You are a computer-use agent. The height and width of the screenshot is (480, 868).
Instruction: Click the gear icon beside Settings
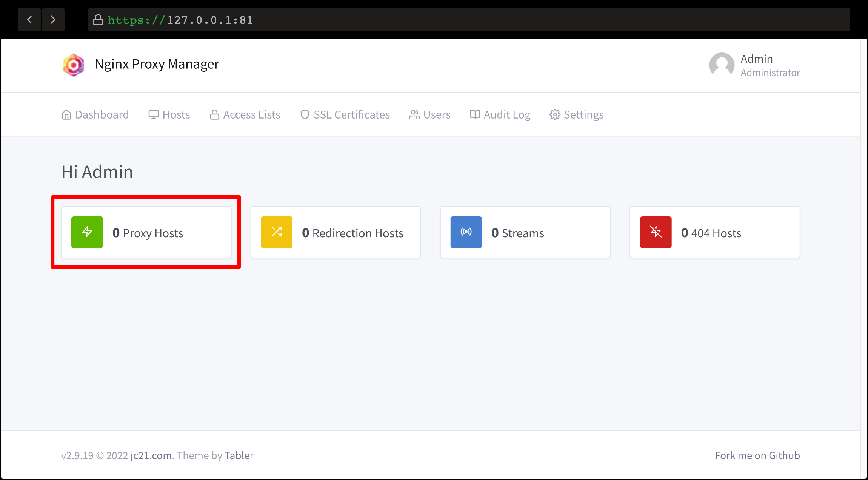[555, 114]
